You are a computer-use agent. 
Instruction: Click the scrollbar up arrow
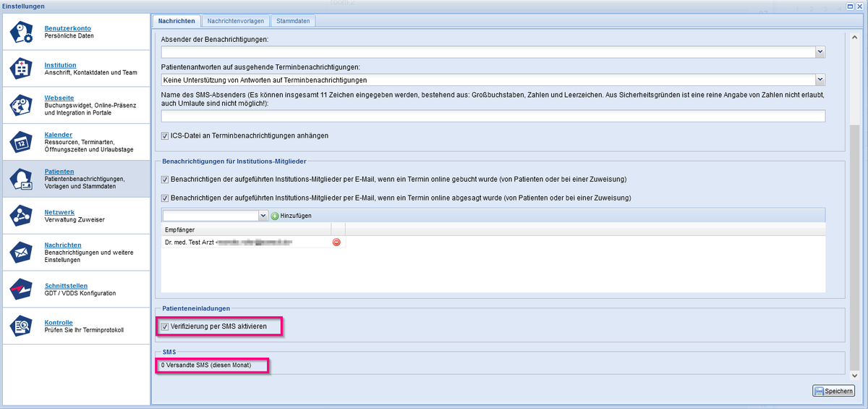pyautogui.click(x=854, y=37)
